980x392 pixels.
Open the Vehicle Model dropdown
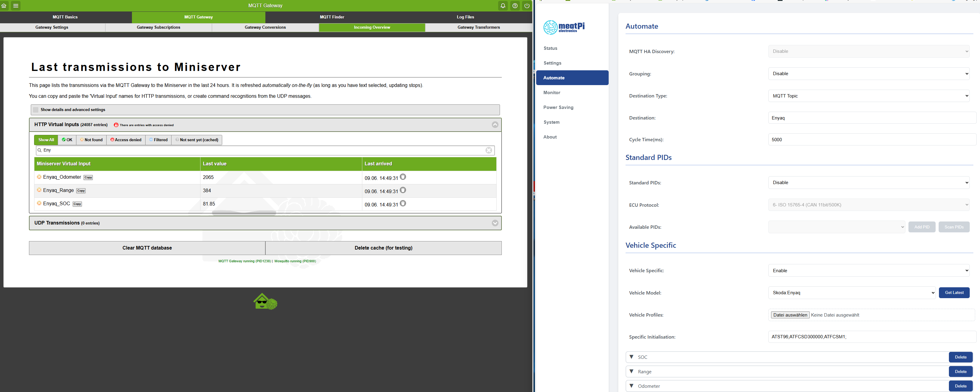click(x=851, y=293)
